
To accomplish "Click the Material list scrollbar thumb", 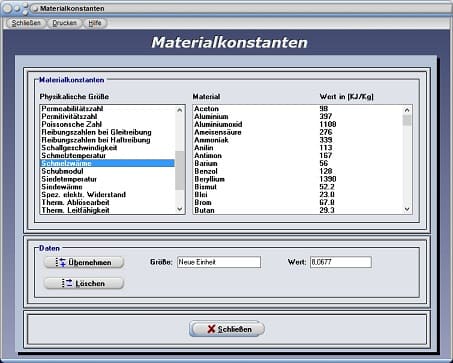I will pyautogui.click(x=407, y=120).
